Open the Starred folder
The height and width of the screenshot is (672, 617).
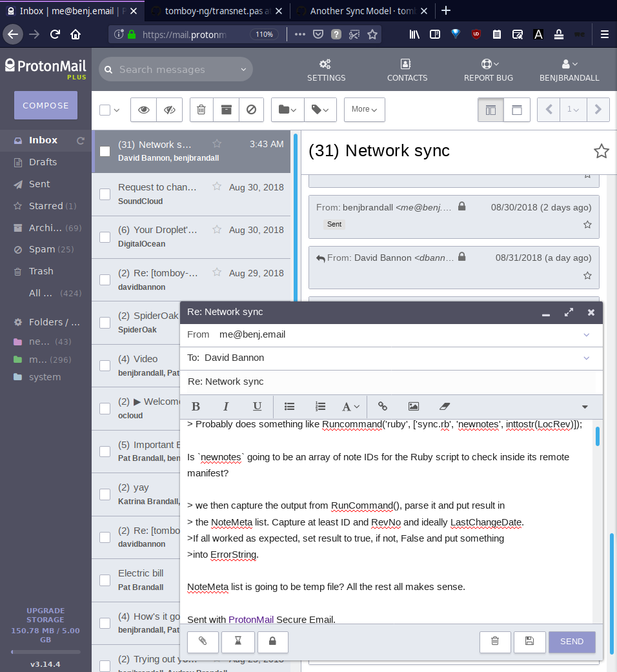point(46,206)
